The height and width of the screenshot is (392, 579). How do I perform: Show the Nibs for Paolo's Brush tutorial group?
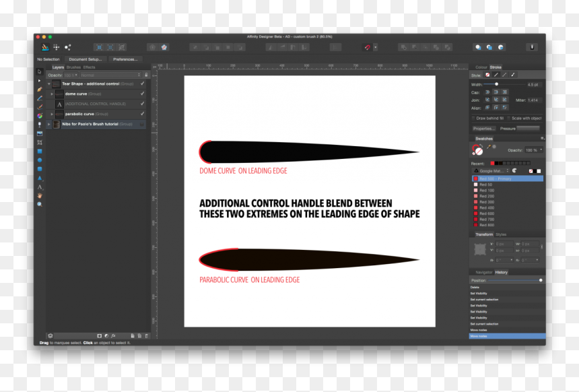[x=142, y=124]
